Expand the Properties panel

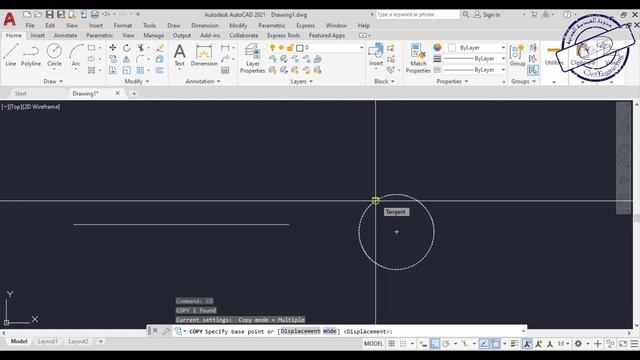(452, 82)
